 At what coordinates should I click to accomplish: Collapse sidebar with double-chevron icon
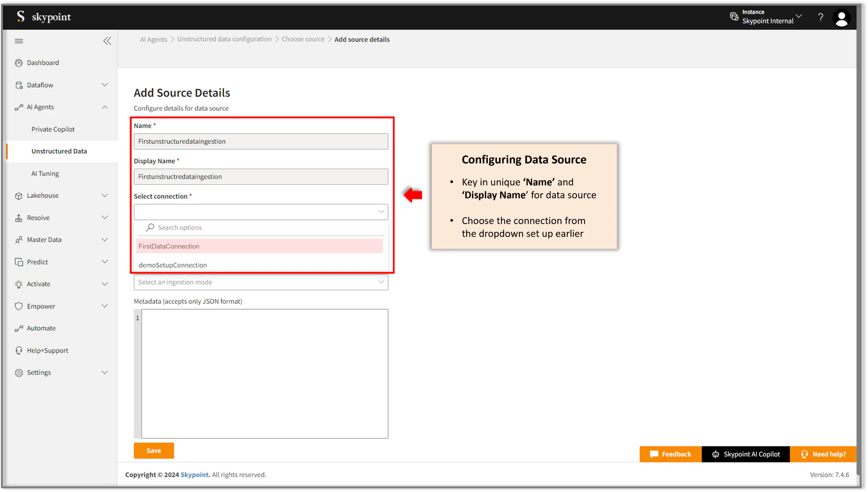click(x=107, y=41)
